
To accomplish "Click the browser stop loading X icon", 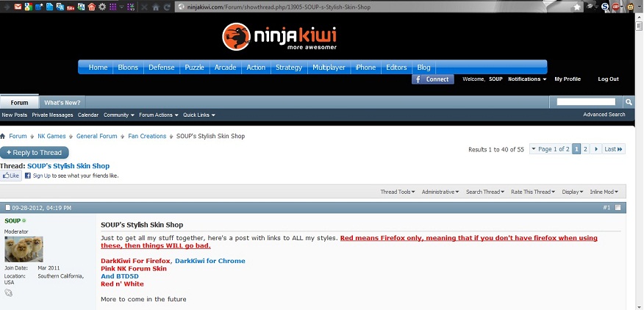I will 144,7.
